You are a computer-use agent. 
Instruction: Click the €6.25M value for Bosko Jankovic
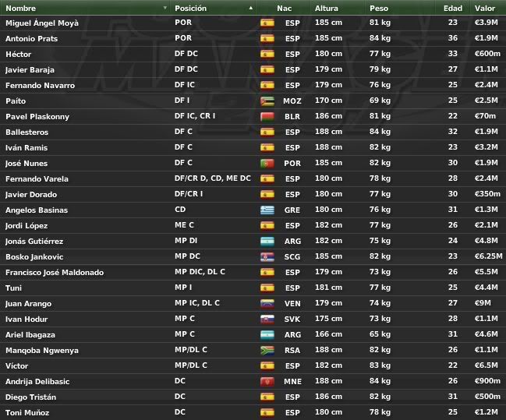[x=489, y=256]
